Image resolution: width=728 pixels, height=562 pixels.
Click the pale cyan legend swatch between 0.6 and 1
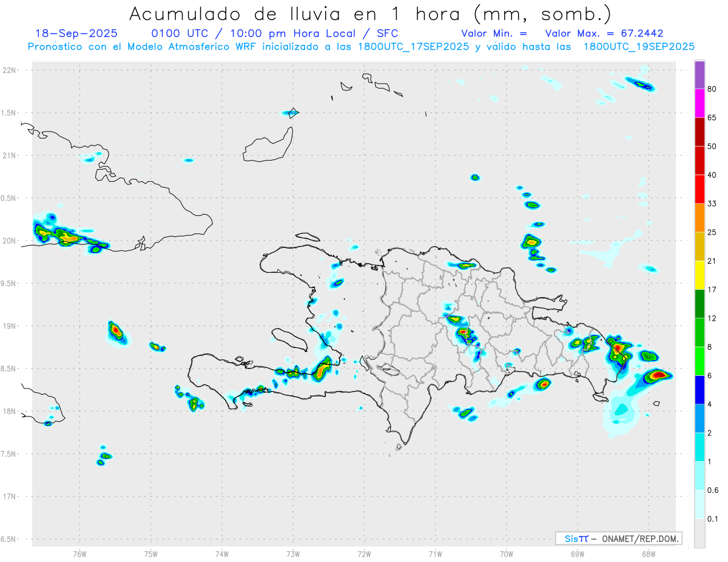pos(699,476)
